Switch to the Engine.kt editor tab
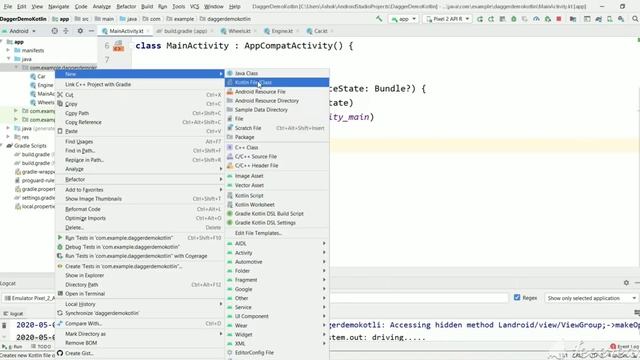Image resolution: width=640 pixels, height=360 pixels. point(282,31)
